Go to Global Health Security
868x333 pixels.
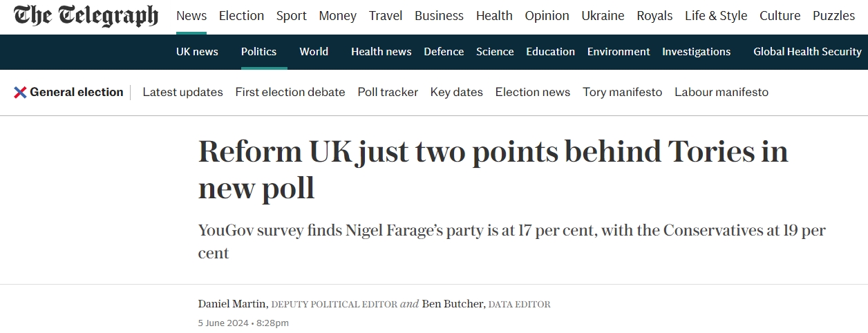(807, 52)
